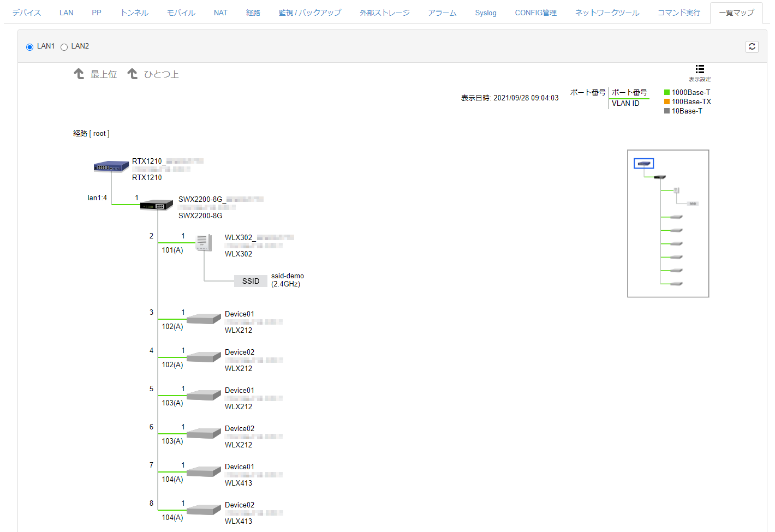The height and width of the screenshot is (532, 775).
Task: Click the SSID box under WLX302
Action: click(251, 281)
